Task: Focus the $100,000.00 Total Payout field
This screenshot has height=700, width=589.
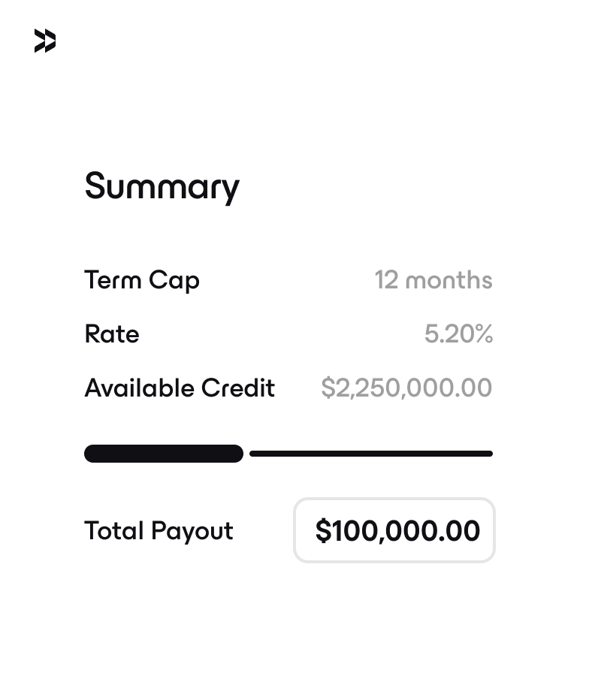Action: click(x=394, y=530)
